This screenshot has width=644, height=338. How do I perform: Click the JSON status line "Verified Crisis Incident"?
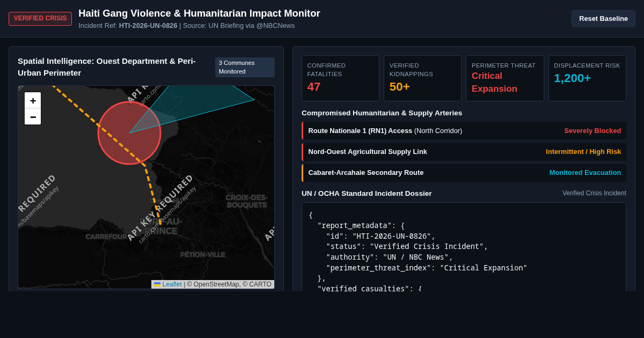click(x=407, y=247)
